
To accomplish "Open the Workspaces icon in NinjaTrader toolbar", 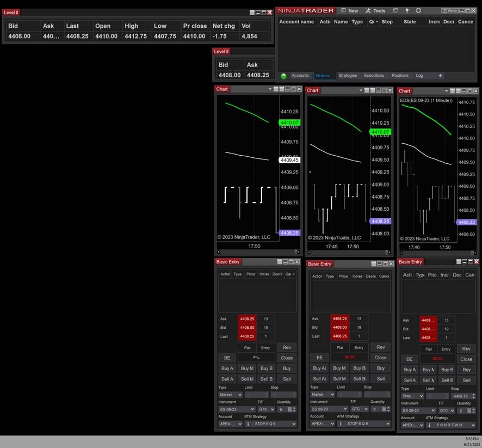I will [396, 11].
